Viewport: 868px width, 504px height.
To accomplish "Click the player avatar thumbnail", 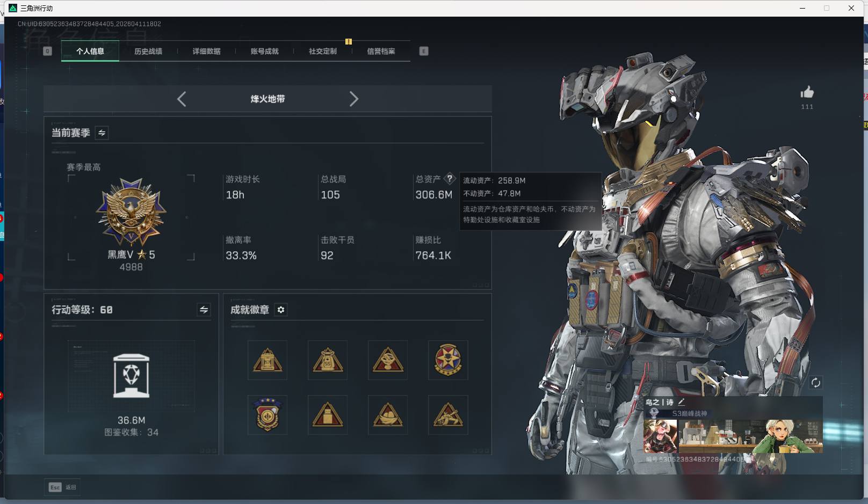I will point(661,436).
